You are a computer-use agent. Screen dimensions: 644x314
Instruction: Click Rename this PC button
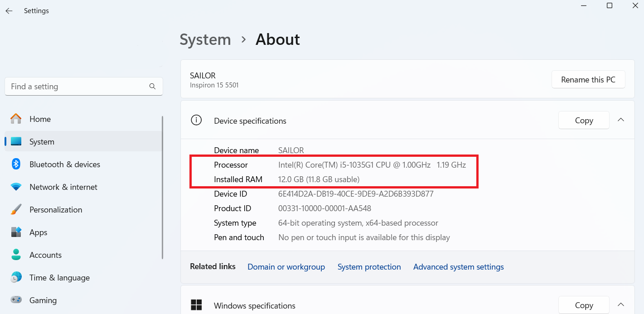tap(588, 80)
